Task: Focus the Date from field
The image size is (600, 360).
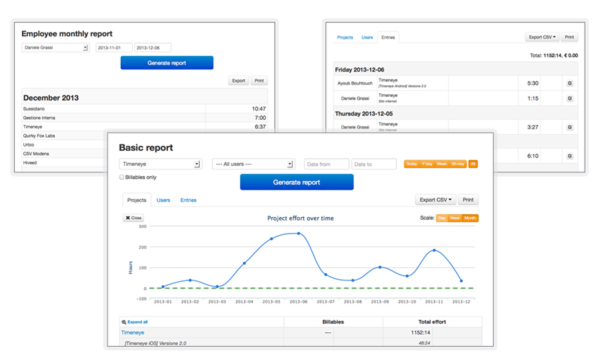Action: click(x=326, y=164)
